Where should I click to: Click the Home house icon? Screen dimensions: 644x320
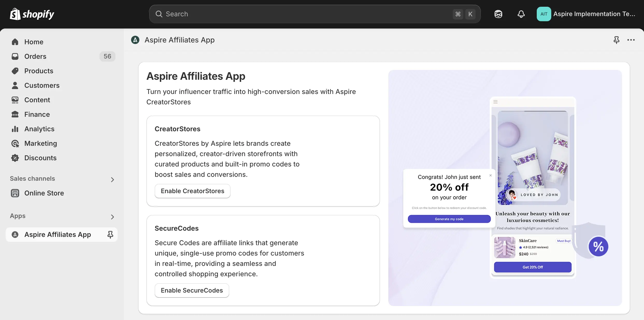click(15, 42)
